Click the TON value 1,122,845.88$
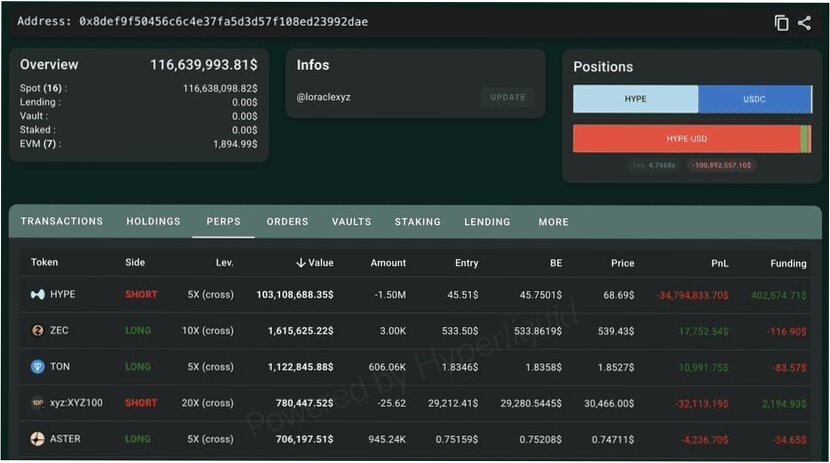830x463 pixels. tap(301, 367)
